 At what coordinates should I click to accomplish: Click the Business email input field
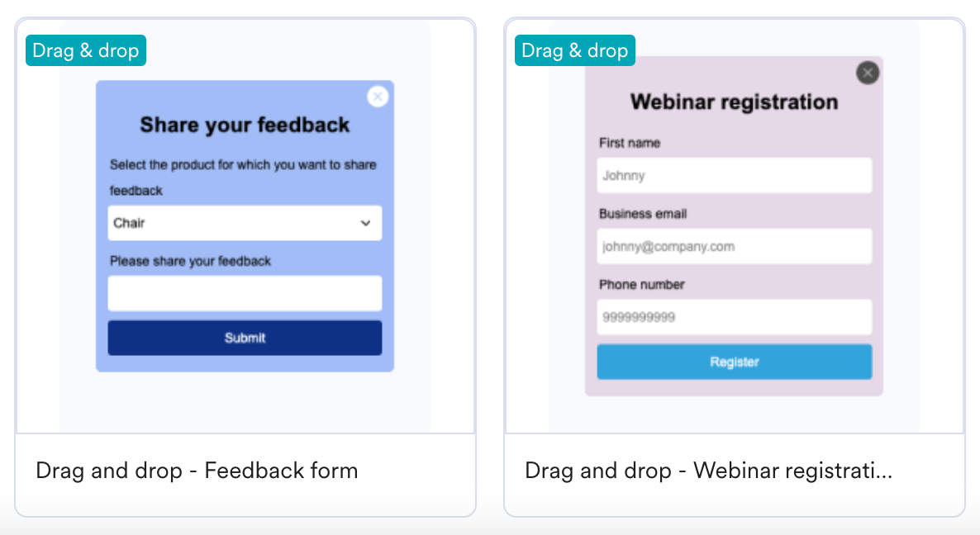[x=734, y=246]
